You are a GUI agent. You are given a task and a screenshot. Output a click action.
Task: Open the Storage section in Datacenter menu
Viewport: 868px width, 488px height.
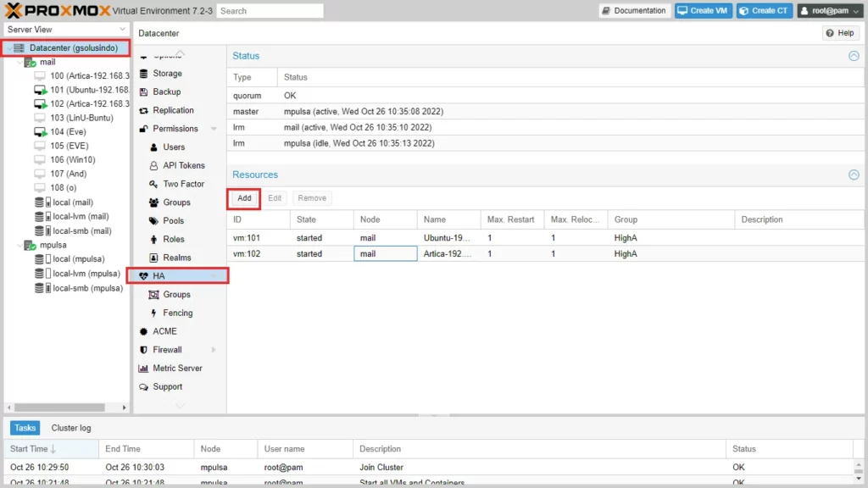click(x=167, y=74)
